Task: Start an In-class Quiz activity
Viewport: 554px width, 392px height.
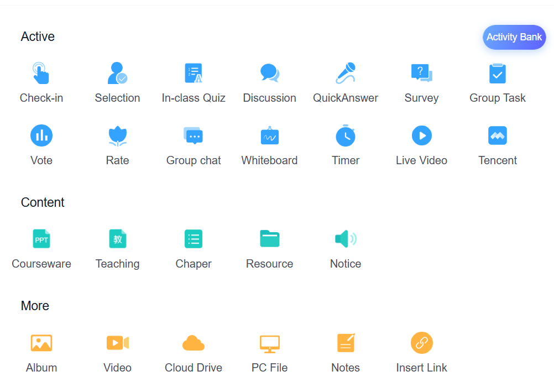Action: tap(194, 73)
